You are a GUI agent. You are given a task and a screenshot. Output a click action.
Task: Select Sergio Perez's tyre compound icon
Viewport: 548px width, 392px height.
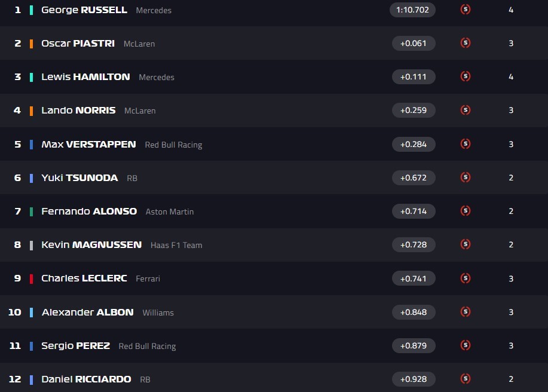point(465,345)
